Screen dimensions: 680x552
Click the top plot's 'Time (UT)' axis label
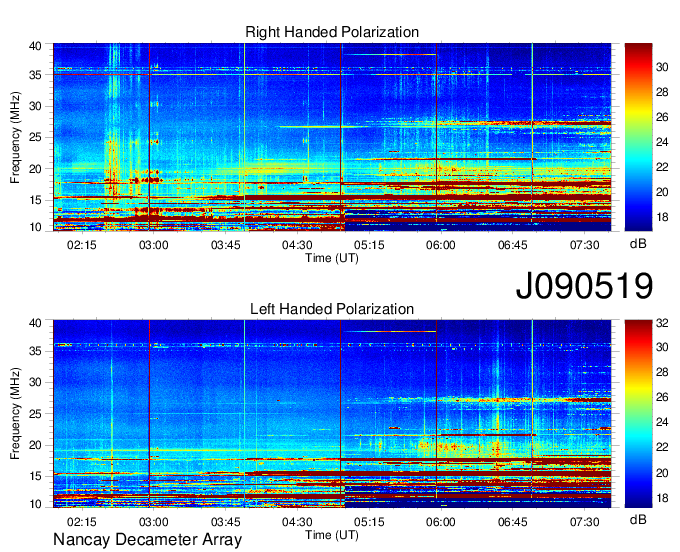tap(332, 258)
